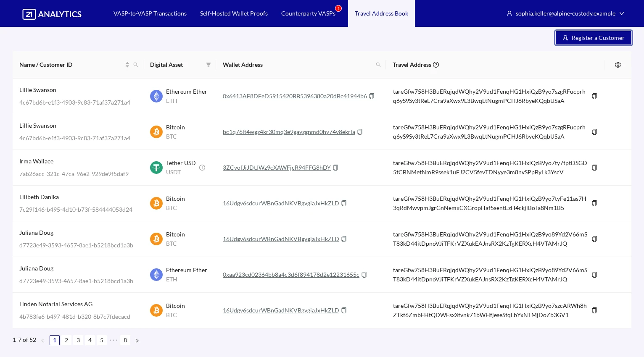This screenshot has height=357, width=644.
Task: Jump to page 8
Action: (x=125, y=340)
